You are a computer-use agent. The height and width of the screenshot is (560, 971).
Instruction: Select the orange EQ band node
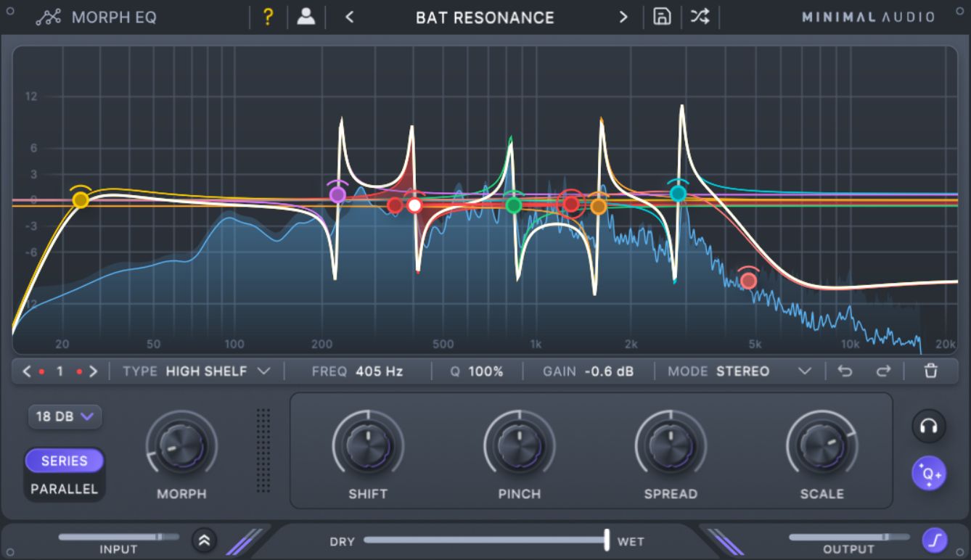(598, 207)
